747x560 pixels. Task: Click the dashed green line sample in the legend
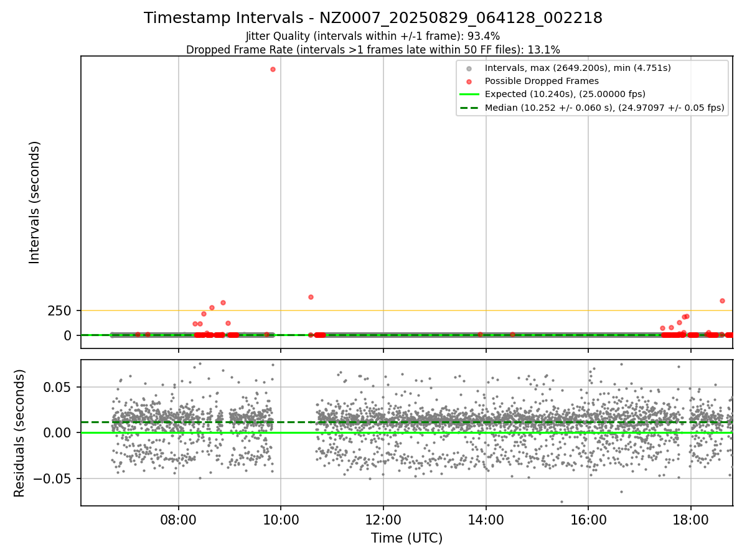click(x=469, y=108)
